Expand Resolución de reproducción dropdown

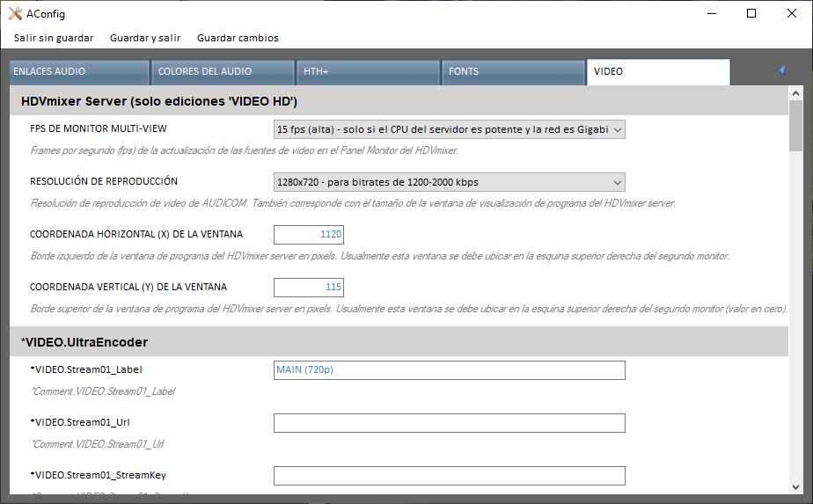(x=449, y=183)
